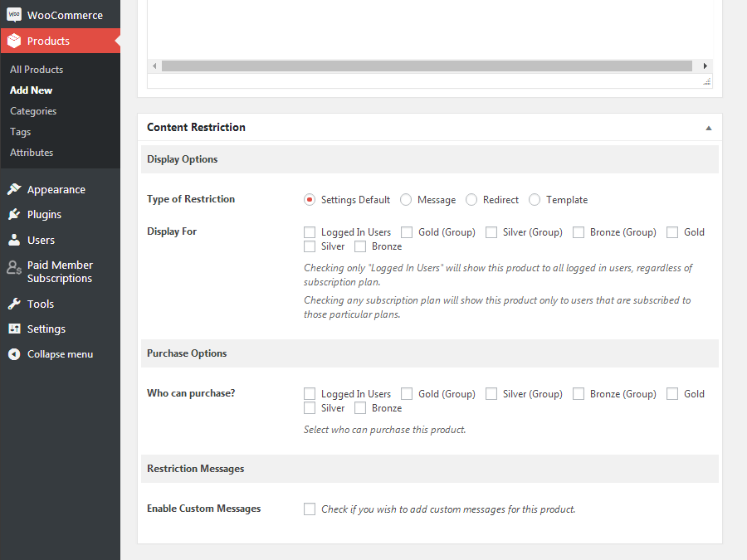Check Logged In Users under Who can purchase
Viewport: 747px width, 560px height.
pos(310,394)
